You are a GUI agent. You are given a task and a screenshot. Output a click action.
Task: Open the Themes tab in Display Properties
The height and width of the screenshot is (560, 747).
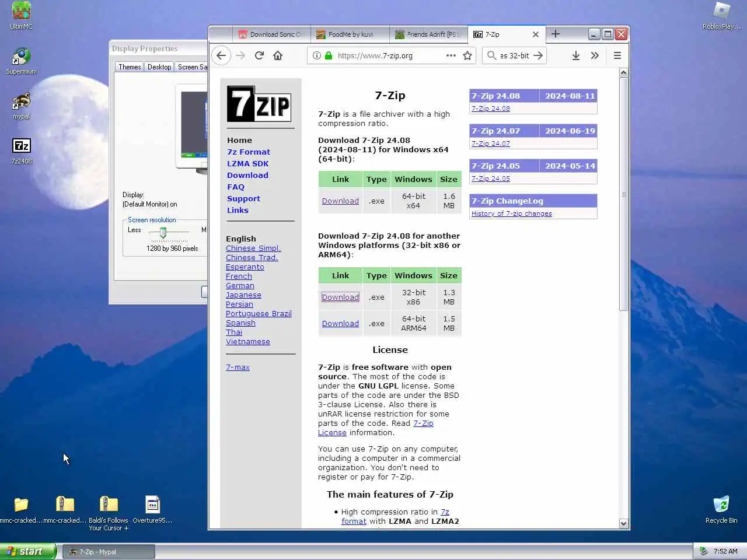(130, 67)
